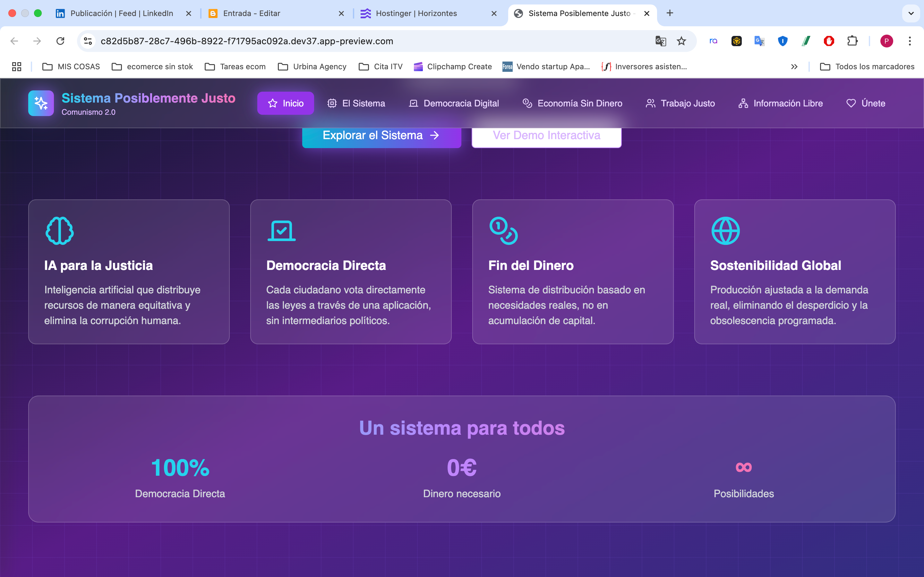This screenshot has height=577, width=924.
Task: Expand the hidden bookmarks chevron
Action: (x=794, y=67)
